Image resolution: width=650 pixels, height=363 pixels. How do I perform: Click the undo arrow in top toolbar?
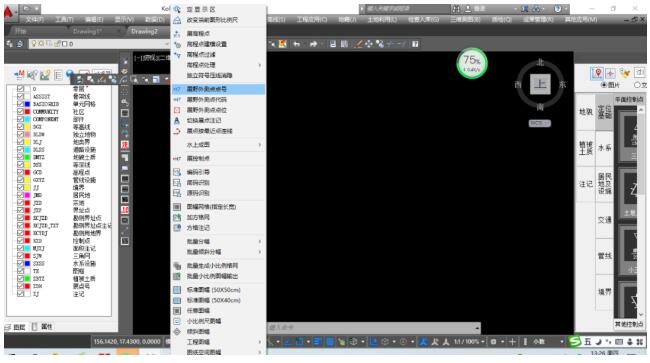point(296,44)
